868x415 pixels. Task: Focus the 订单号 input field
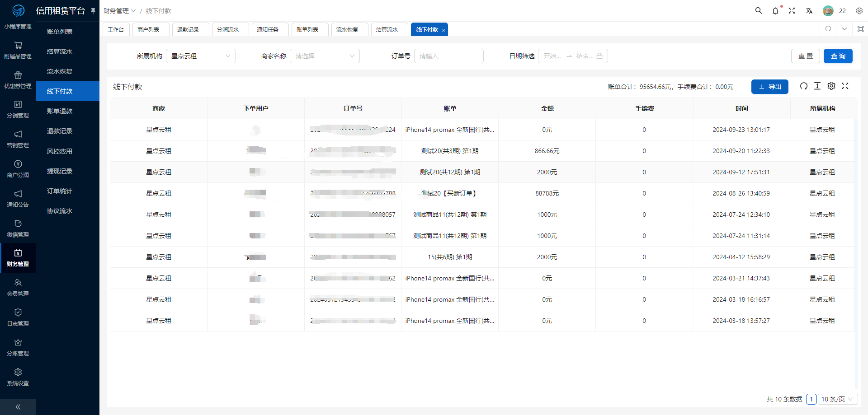point(449,56)
